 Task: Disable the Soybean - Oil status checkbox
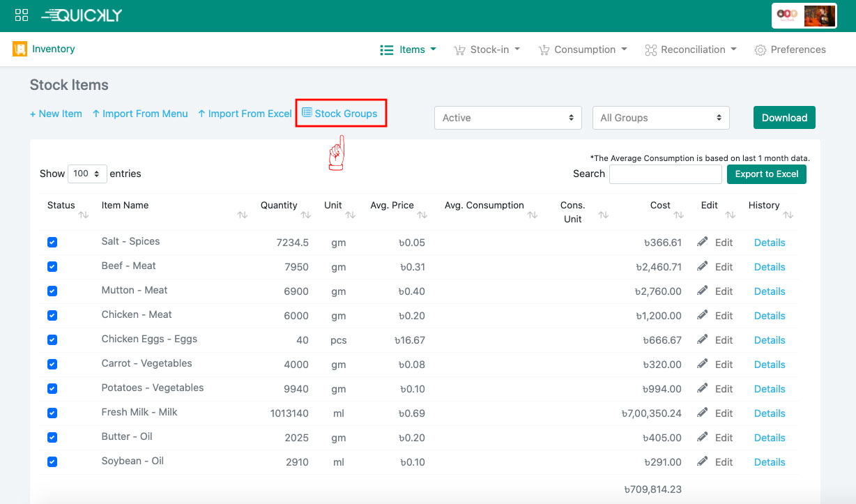coord(52,462)
